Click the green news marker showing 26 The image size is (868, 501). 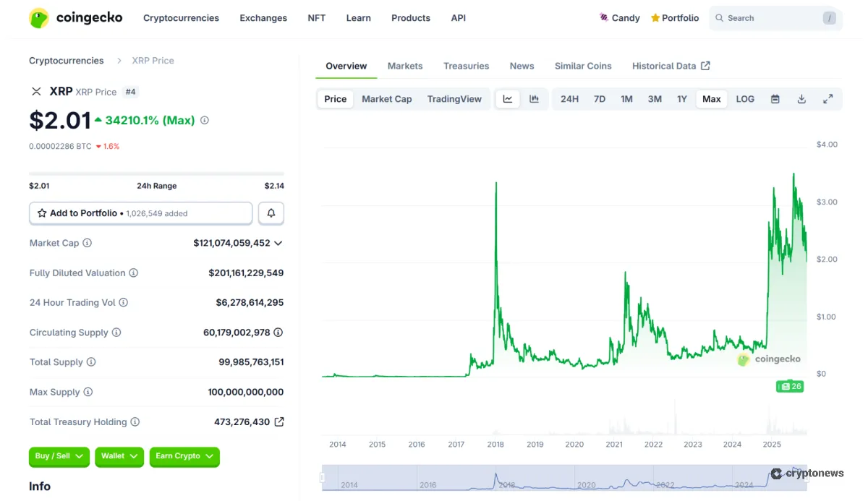coord(789,386)
